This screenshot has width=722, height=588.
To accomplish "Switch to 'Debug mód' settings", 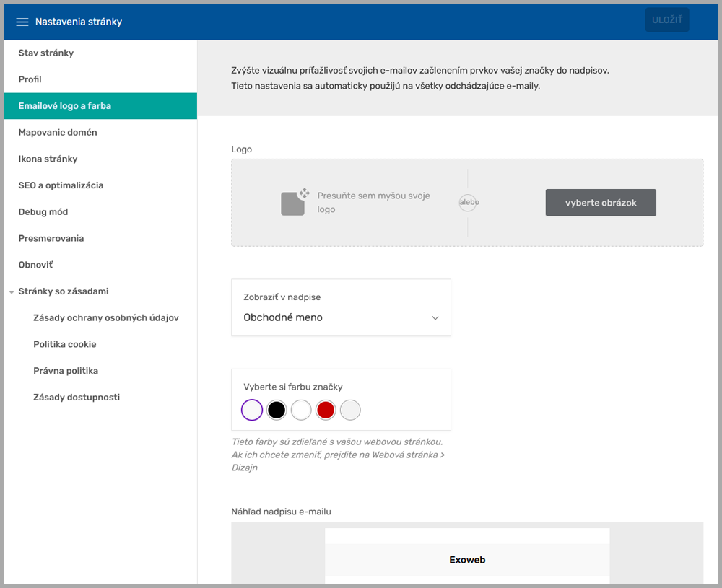I will (43, 212).
